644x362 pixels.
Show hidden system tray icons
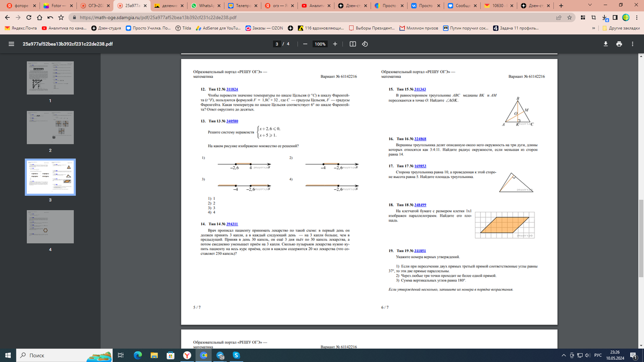coord(564,356)
